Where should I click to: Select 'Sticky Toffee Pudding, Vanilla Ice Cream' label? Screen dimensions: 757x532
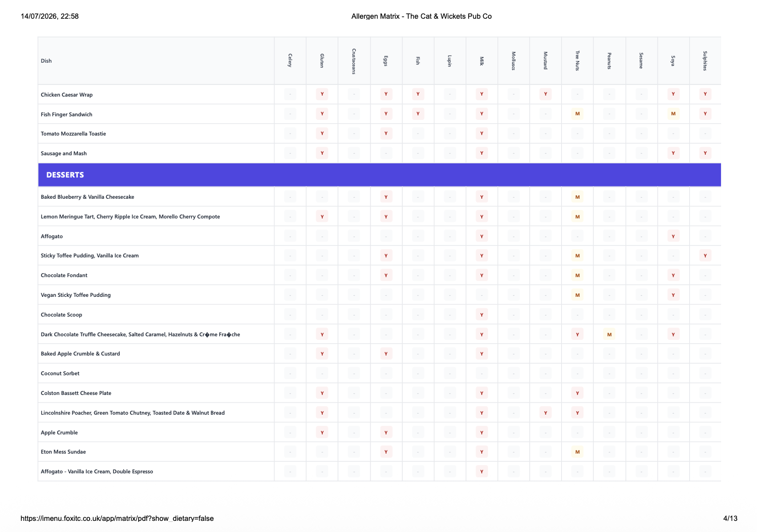90,255
